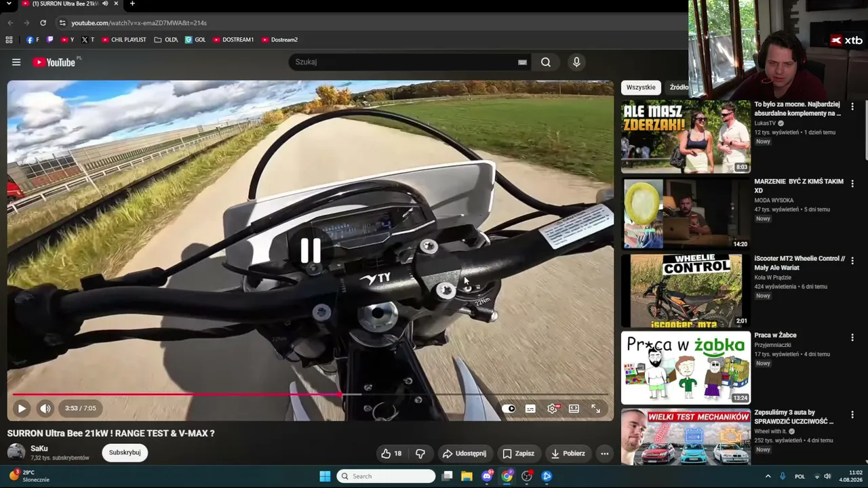Open the SaKu channel name link
868x488 pixels.
pos(39,449)
